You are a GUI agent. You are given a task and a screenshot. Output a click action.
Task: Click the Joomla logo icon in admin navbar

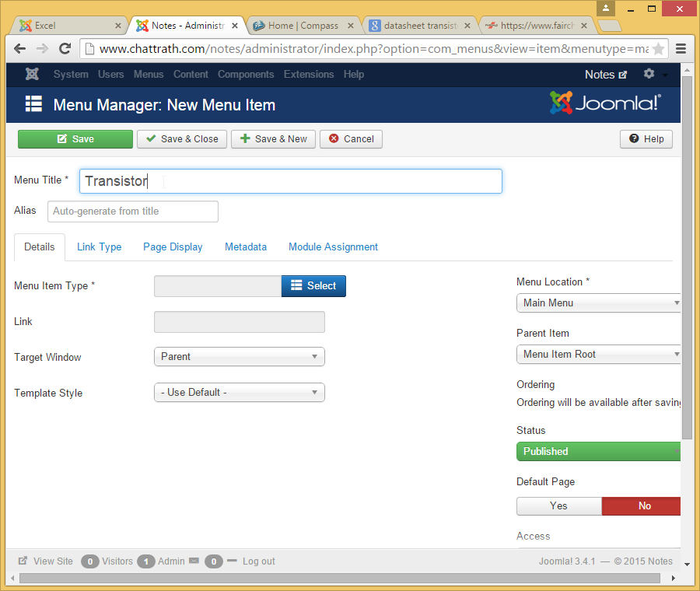click(x=32, y=75)
